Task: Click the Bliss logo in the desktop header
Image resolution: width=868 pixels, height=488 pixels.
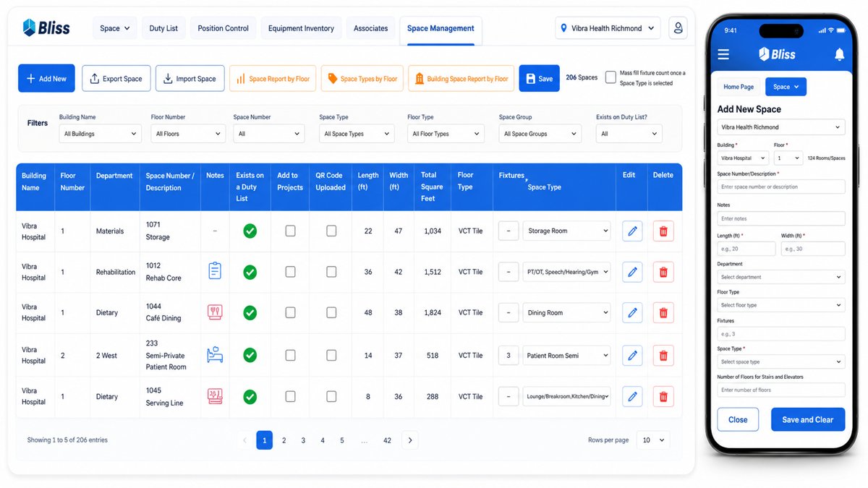Action: tap(46, 28)
